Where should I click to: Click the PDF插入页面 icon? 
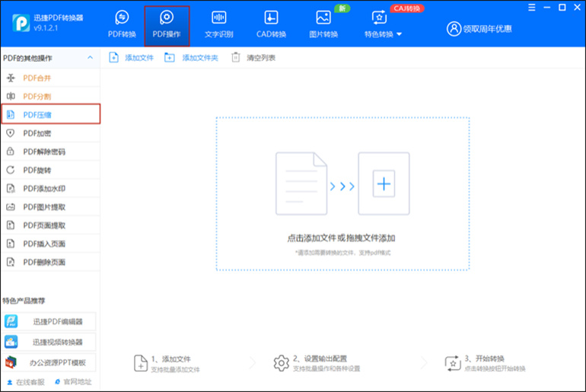click(x=11, y=244)
